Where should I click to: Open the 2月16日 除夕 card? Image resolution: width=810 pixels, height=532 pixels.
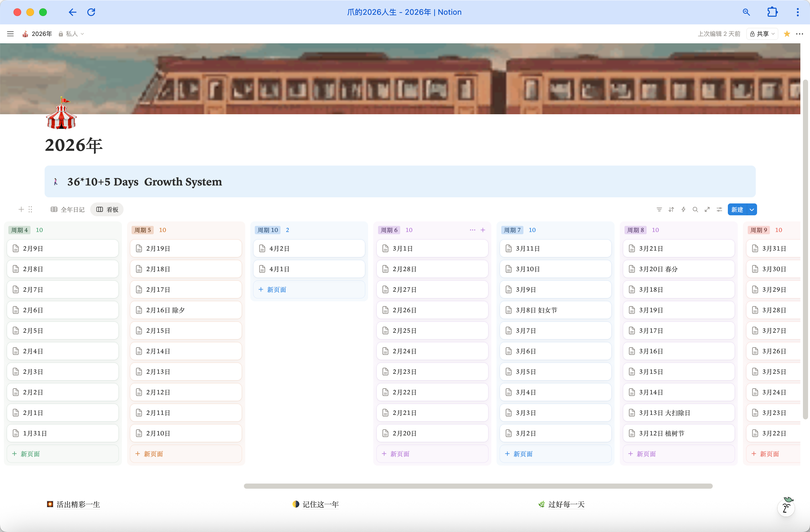tap(186, 310)
